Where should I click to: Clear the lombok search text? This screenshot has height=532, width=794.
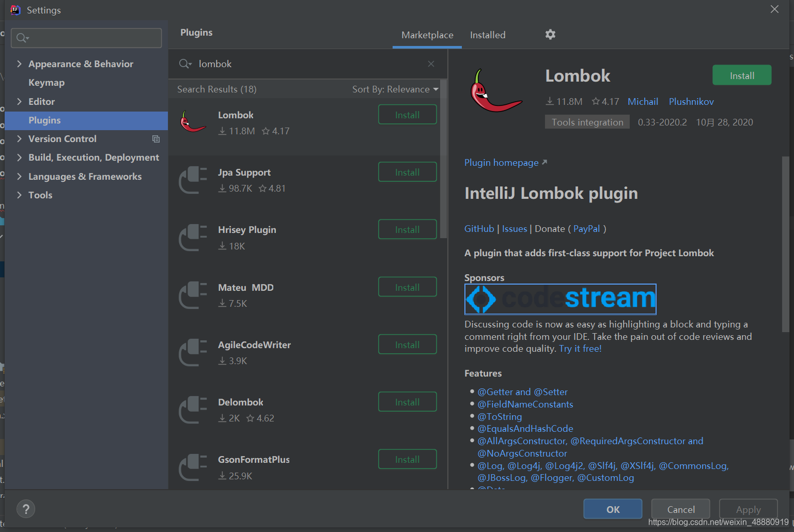(x=431, y=64)
